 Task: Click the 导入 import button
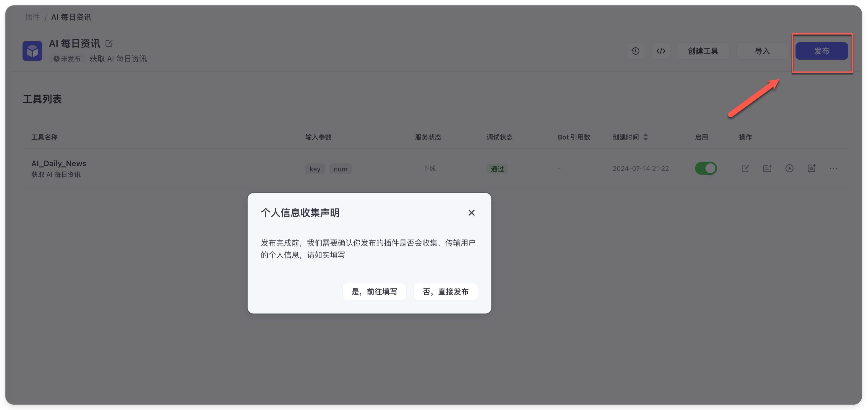[762, 51]
